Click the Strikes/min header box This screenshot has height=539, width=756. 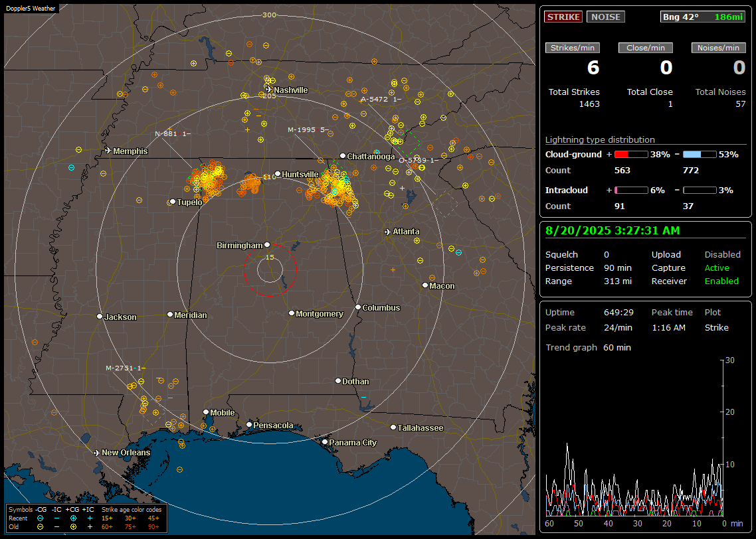click(x=572, y=48)
